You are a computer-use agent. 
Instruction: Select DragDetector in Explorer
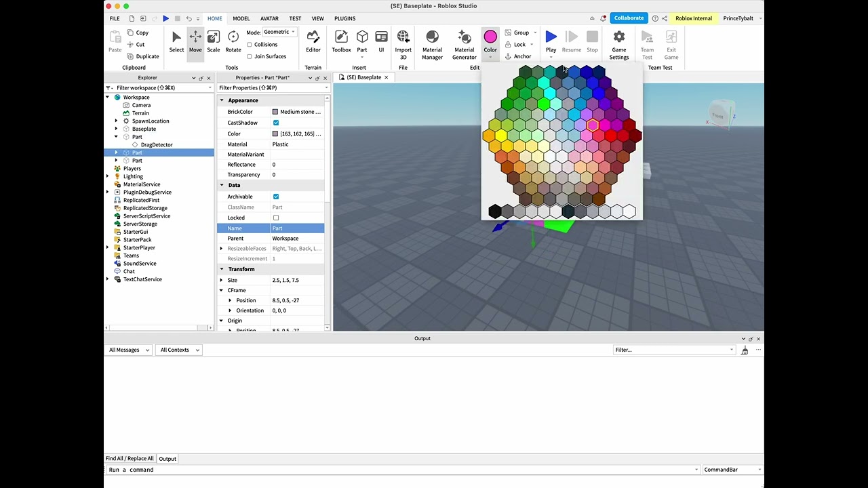[157, 145]
